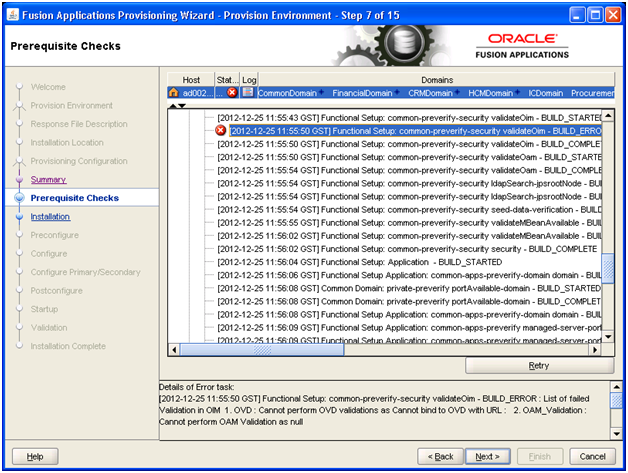The width and height of the screenshot is (628, 473).
Task: Click Installation Location step in sidebar
Action: point(67,142)
